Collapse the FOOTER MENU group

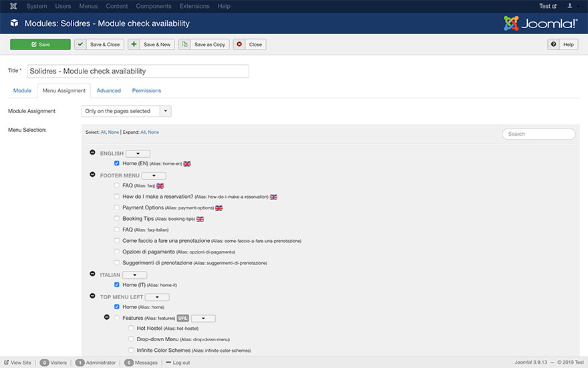coord(92,175)
